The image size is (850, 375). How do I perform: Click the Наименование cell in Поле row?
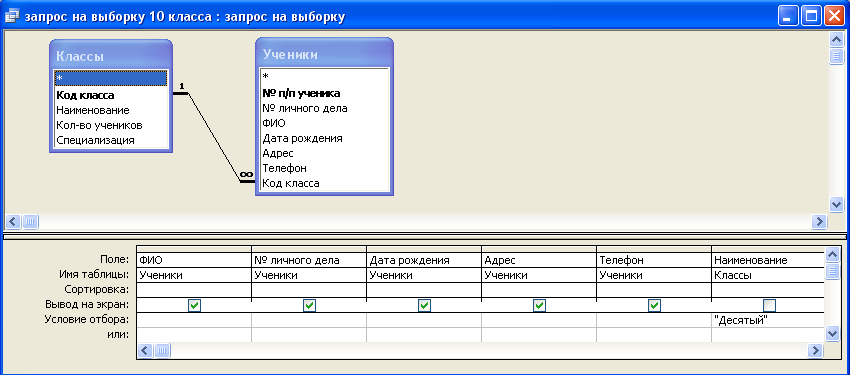coord(768,260)
